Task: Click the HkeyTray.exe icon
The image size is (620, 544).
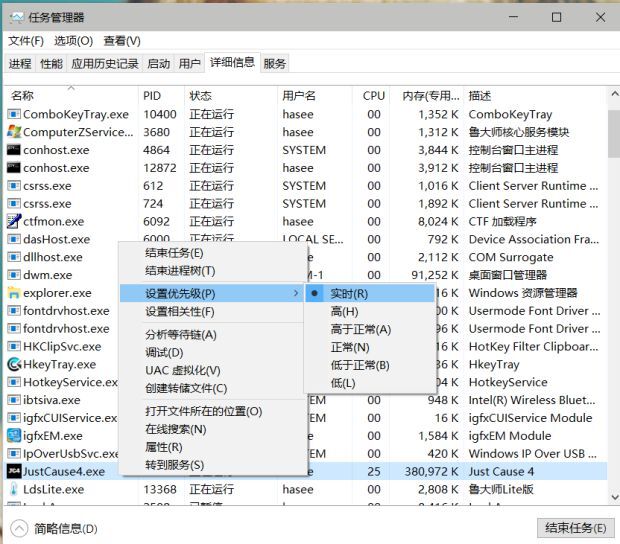Action: pyautogui.click(x=14, y=364)
